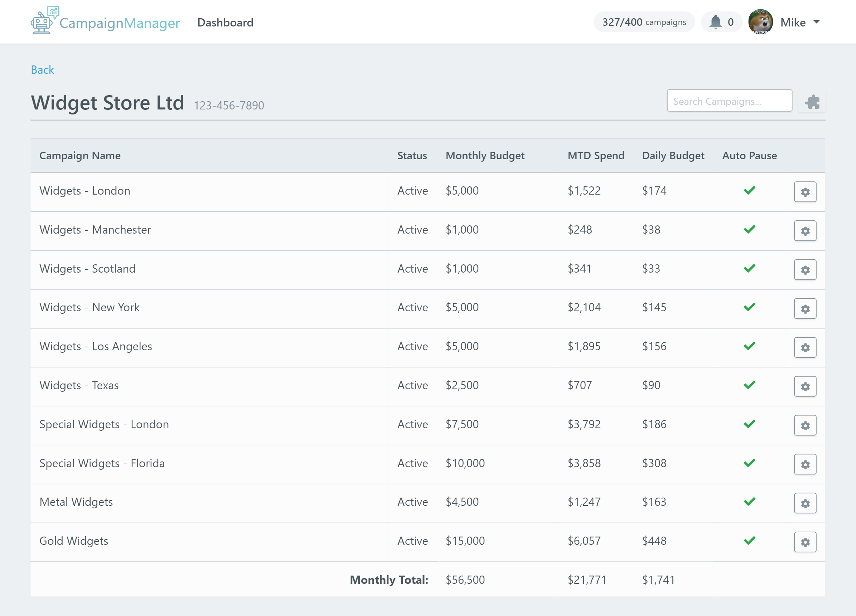The width and height of the screenshot is (856, 616).
Task: Click Mike's profile avatar picture
Action: [760, 22]
